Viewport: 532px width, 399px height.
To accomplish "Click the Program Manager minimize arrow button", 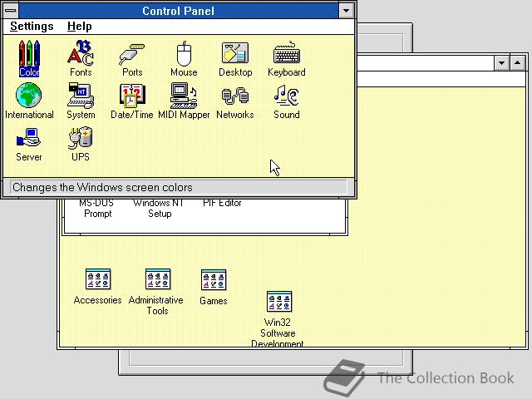I will click(x=501, y=63).
